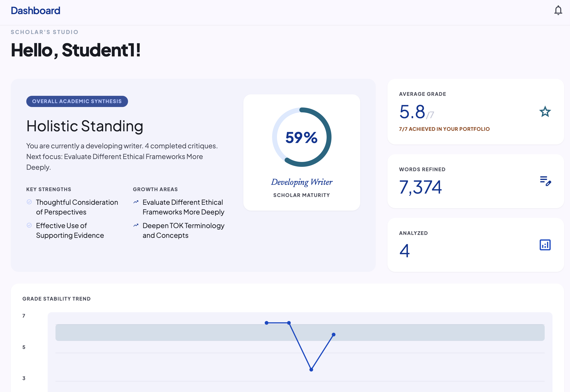Click the 7/7 Achieved in Your Portfolio text
This screenshot has height=392, width=570.
point(444,129)
